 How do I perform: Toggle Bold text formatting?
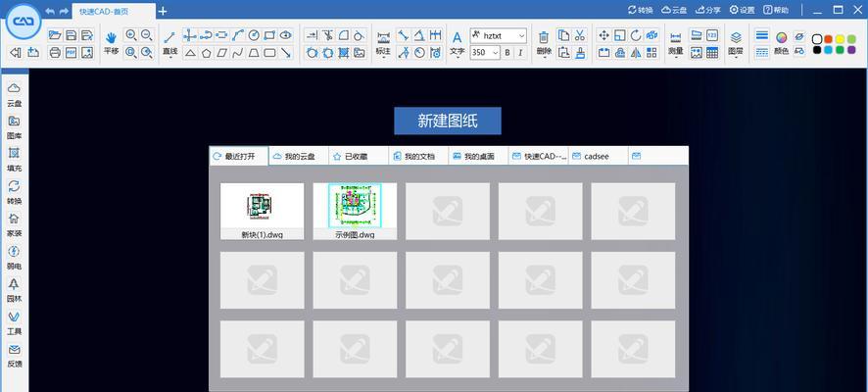pyautogui.click(x=507, y=53)
